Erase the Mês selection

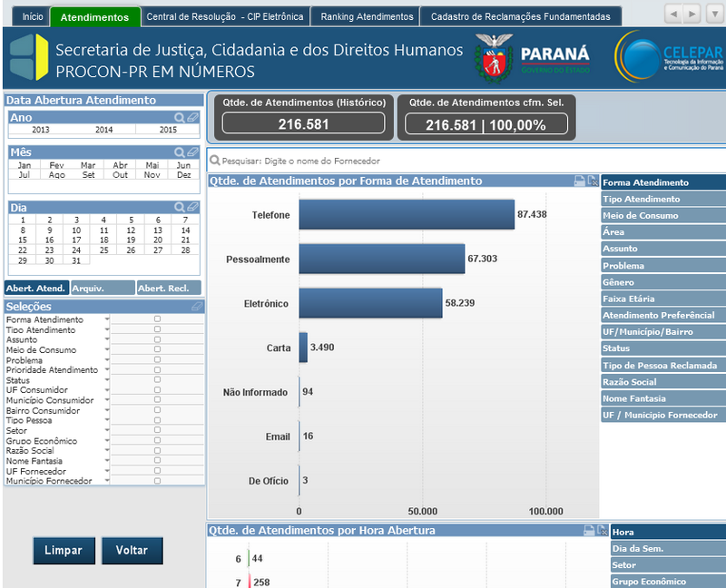192,152
